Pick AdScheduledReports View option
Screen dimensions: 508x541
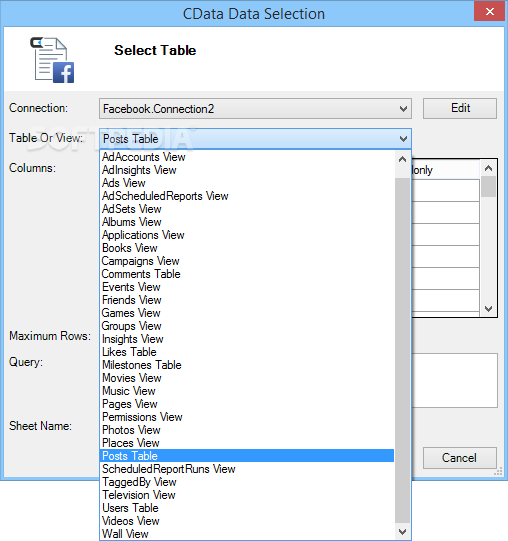pos(247,196)
